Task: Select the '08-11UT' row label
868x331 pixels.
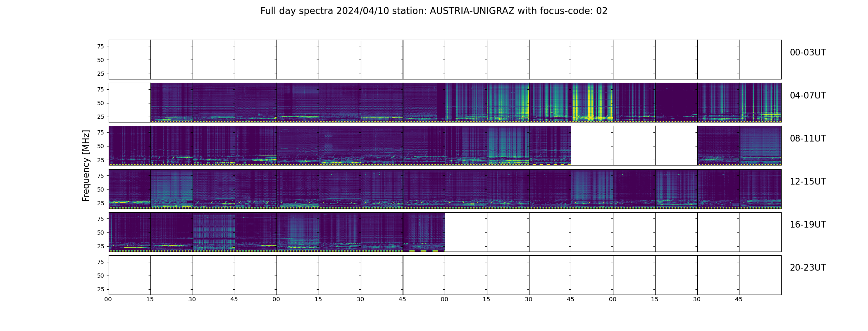Action: [x=808, y=139]
